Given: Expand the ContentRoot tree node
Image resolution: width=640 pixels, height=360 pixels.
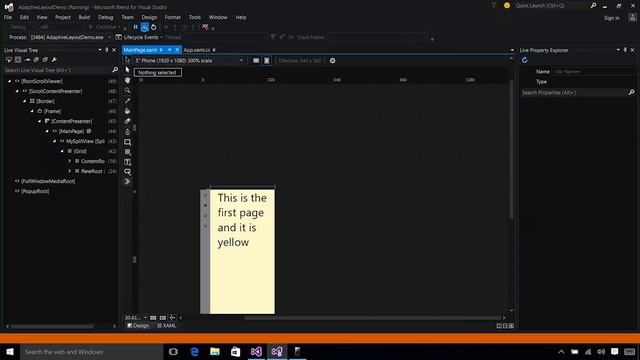Looking at the screenshot, I should click(x=70, y=161).
